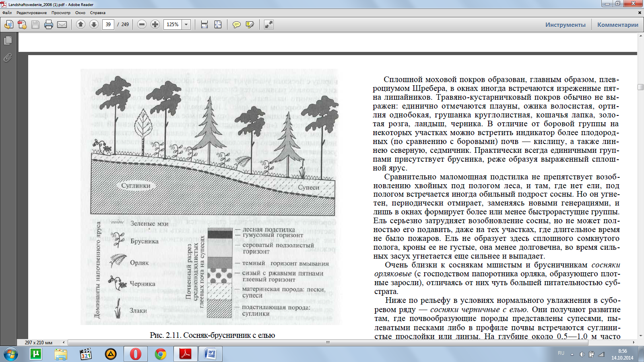The width and height of the screenshot is (644, 362).
Task: Click the Злаки legend label
Action: (x=138, y=311)
